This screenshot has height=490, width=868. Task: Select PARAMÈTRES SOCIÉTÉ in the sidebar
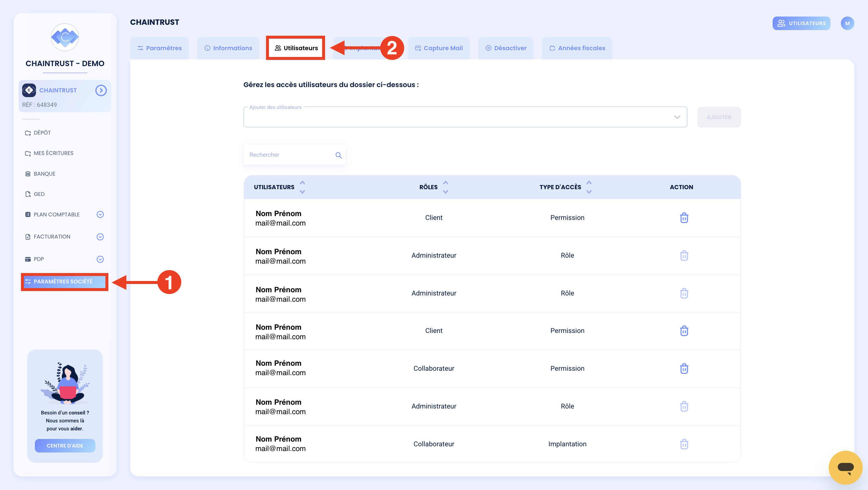(64, 281)
